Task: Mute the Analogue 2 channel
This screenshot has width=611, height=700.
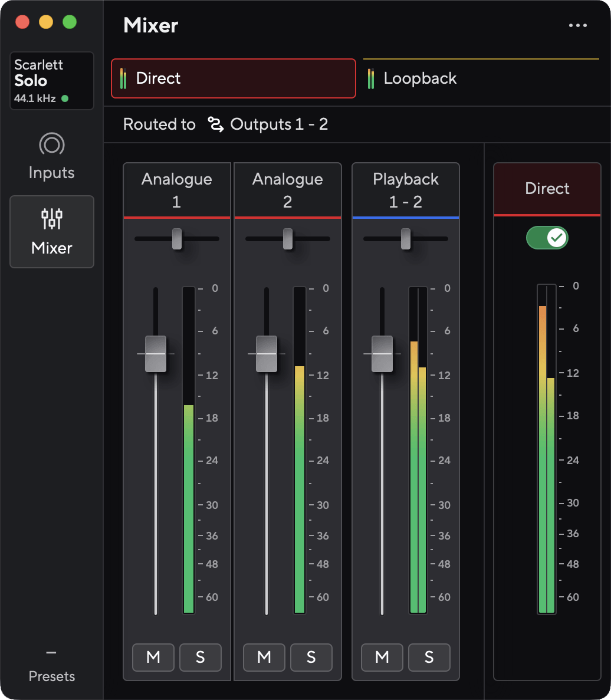Action: pyautogui.click(x=264, y=657)
